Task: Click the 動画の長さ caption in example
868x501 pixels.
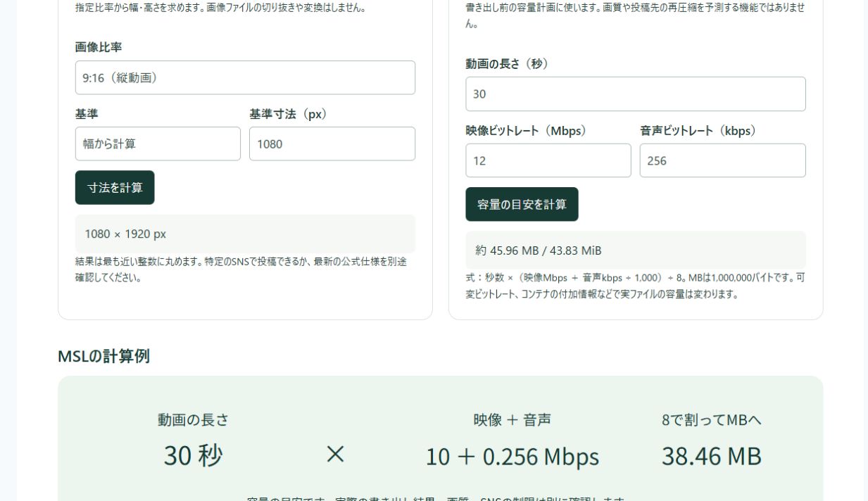Action: click(194, 420)
